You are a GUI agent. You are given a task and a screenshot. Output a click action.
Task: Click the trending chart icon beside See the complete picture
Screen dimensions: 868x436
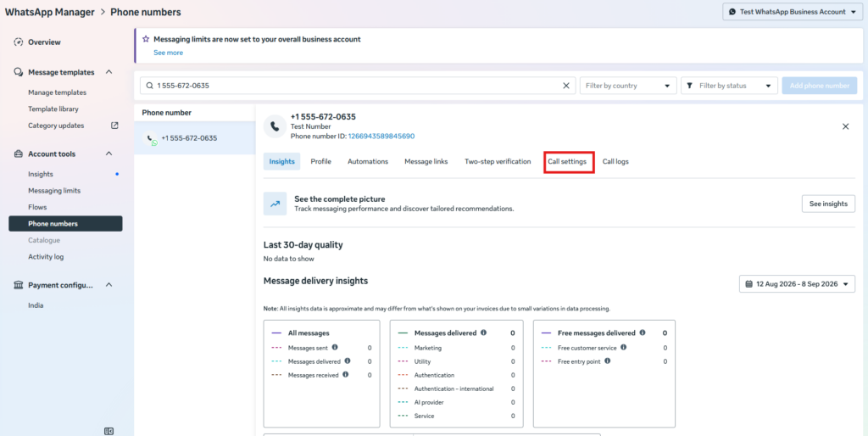tap(275, 204)
